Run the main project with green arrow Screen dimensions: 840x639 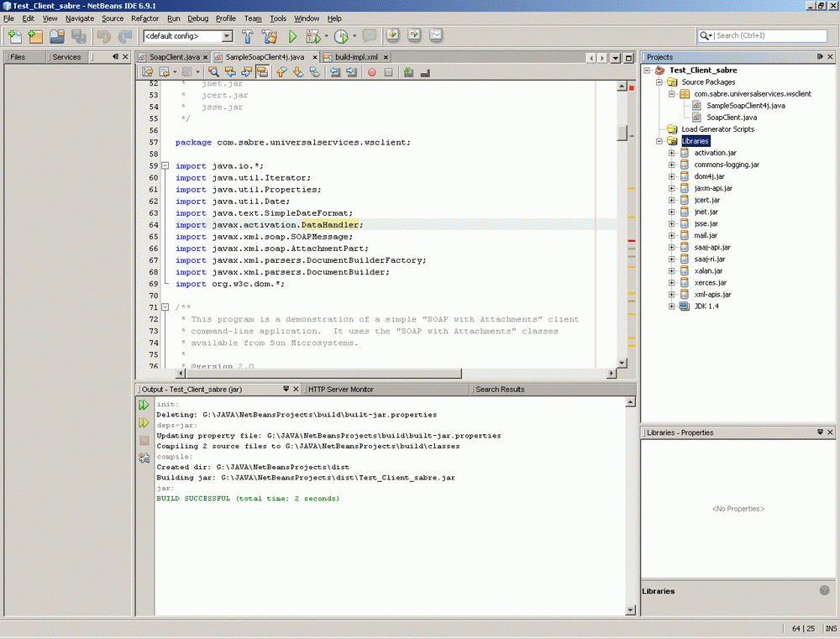pos(293,36)
